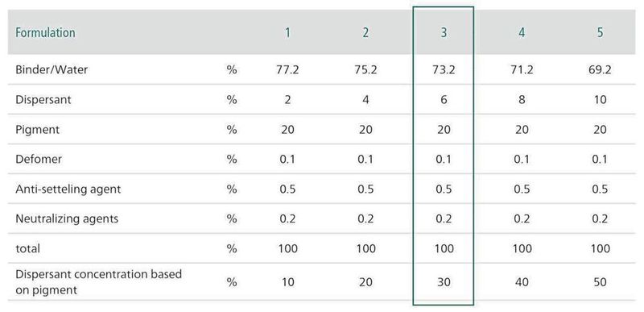Select the Dispersant row label
This screenshot has height=312, width=644.
43,99
